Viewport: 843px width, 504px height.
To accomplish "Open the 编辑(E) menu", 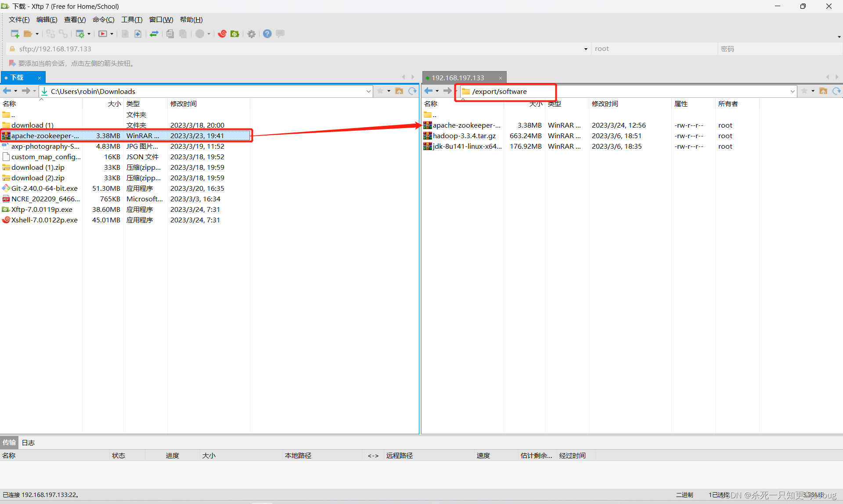I will coord(47,20).
